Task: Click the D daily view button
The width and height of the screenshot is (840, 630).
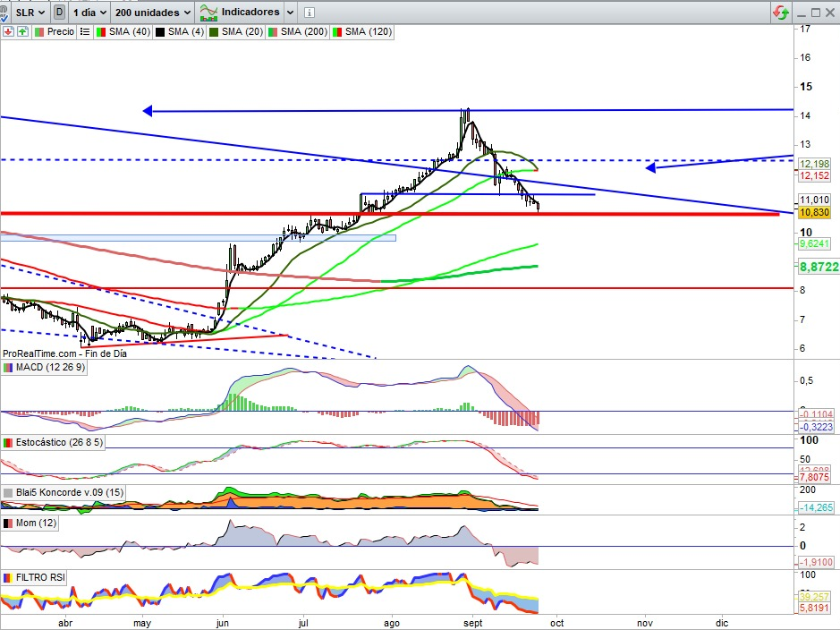Action: point(59,12)
